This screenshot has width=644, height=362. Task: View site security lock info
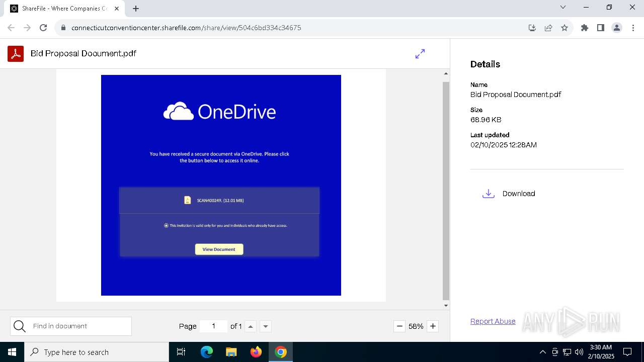[x=63, y=28]
